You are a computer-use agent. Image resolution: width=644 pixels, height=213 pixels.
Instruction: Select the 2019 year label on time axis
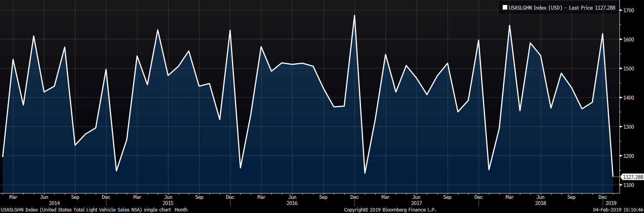click(611, 203)
